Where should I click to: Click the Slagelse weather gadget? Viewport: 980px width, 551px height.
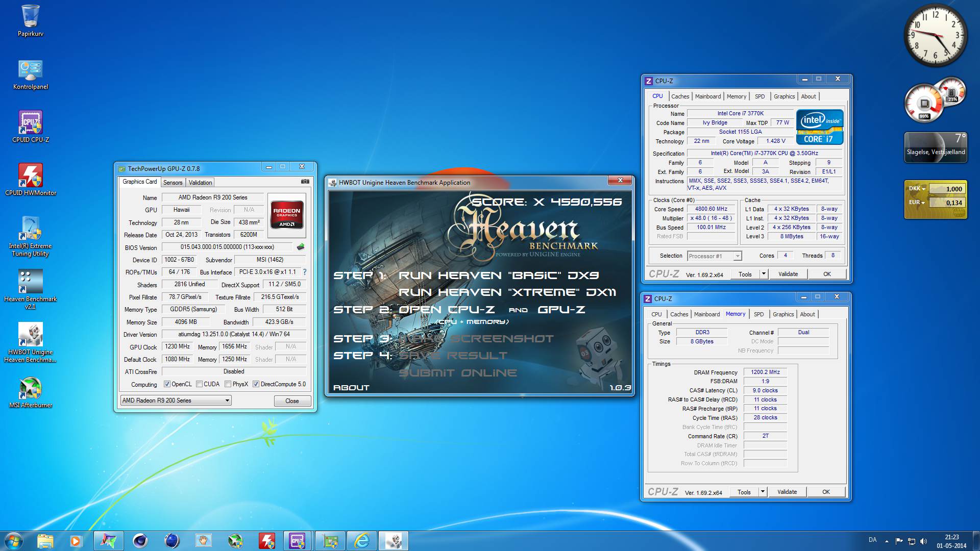pos(936,147)
